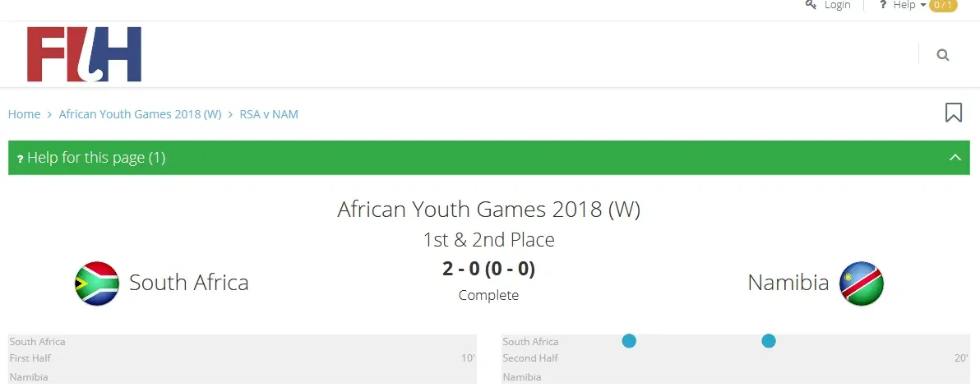Open the African Youth Games 2018 (W) breadcrumb
This screenshot has height=392, width=980.
(140, 114)
